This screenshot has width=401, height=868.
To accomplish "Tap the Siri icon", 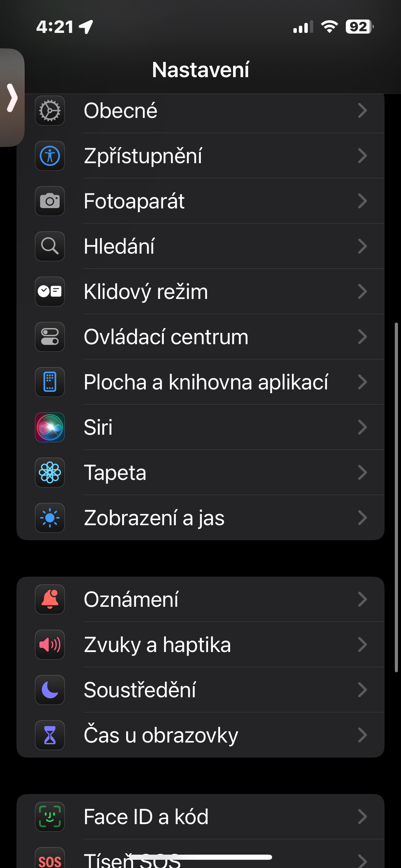I will pos(50,427).
